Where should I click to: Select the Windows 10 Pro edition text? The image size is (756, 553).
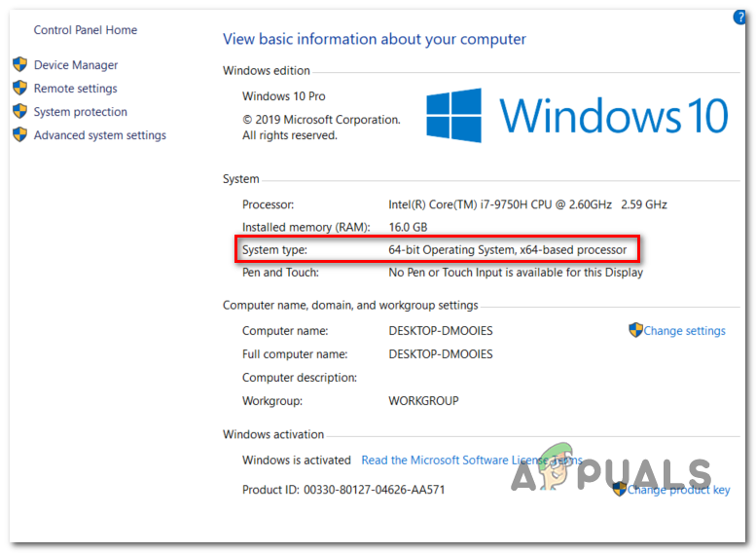[283, 96]
